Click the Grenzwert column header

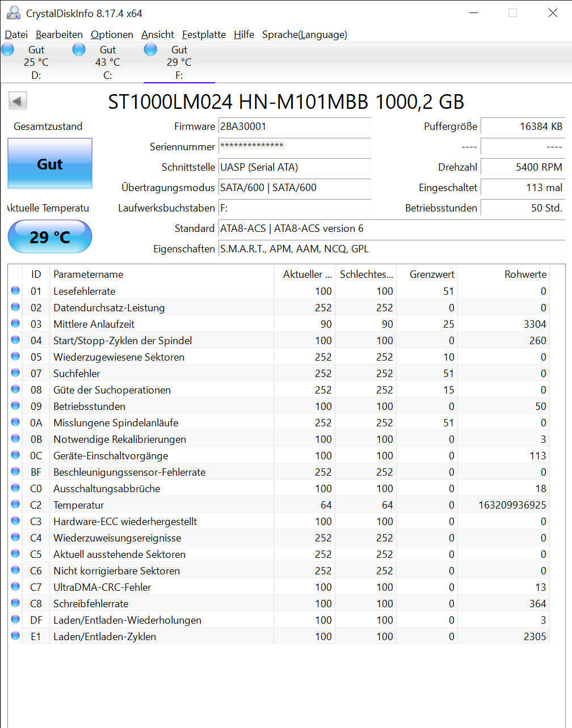tap(427, 274)
